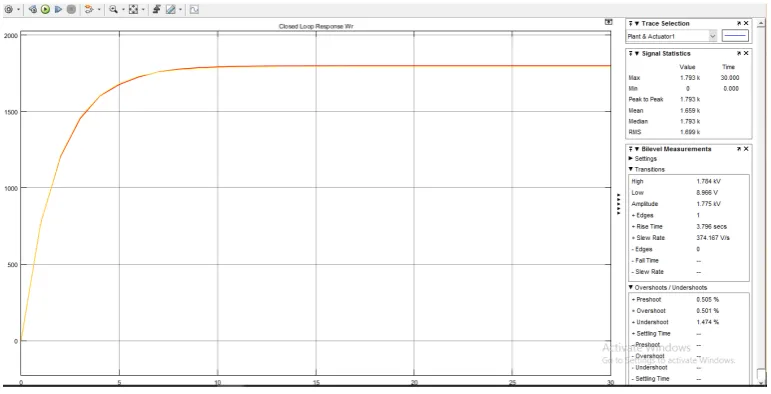Close the Signal Statistics panel
Viewport: 771px width, 394px height.
pyautogui.click(x=746, y=54)
